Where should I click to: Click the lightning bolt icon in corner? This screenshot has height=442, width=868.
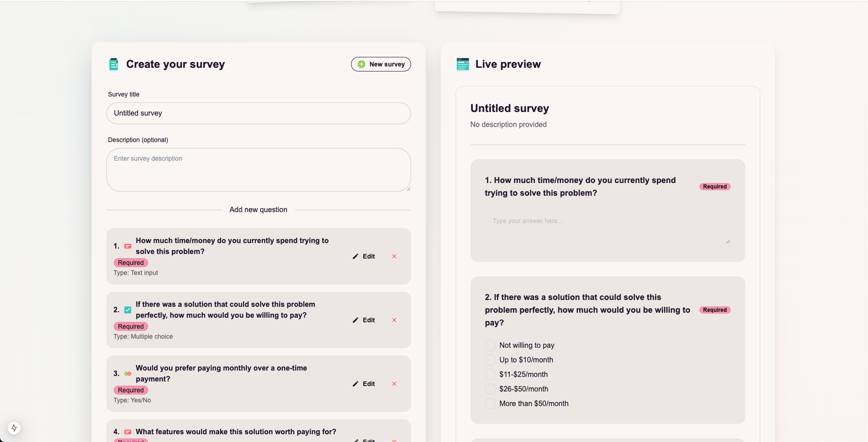(14, 428)
